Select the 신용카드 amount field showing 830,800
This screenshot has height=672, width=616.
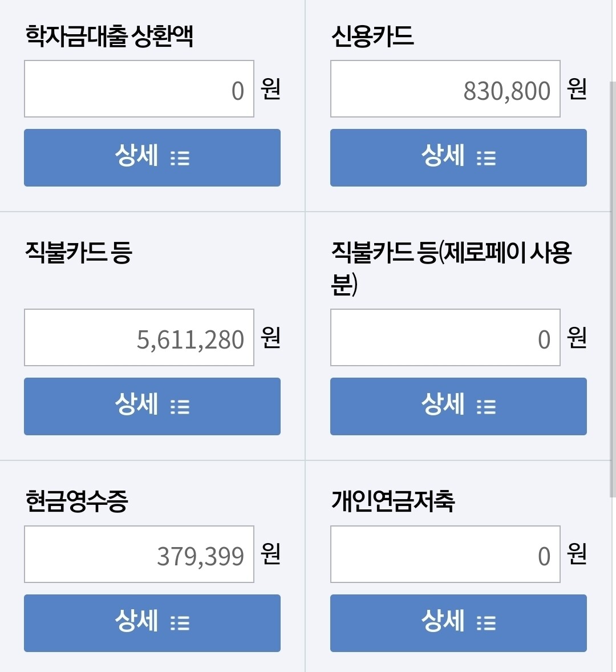point(445,89)
